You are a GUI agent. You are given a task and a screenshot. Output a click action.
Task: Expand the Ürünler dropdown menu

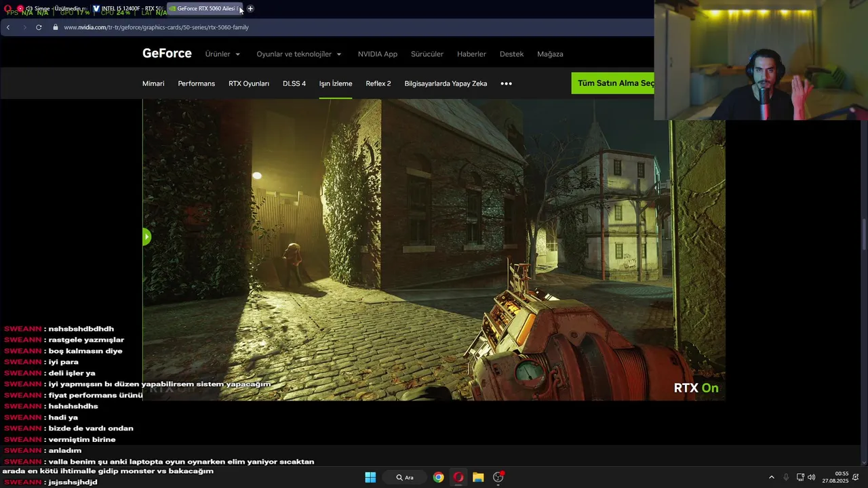(222, 54)
